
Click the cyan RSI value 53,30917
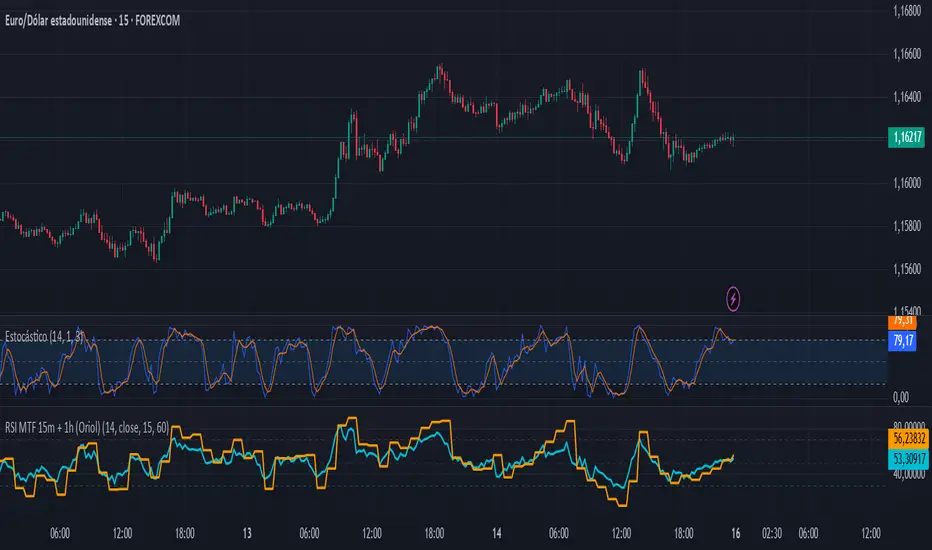pyautogui.click(x=909, y=458)
